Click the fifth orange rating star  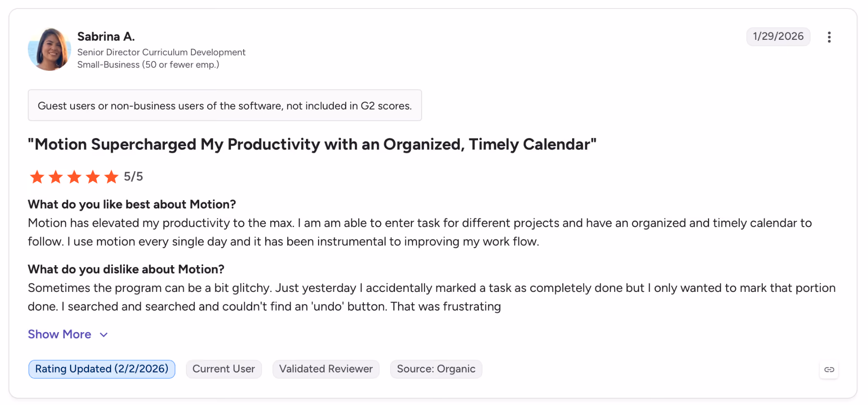[x=111, y=177]
